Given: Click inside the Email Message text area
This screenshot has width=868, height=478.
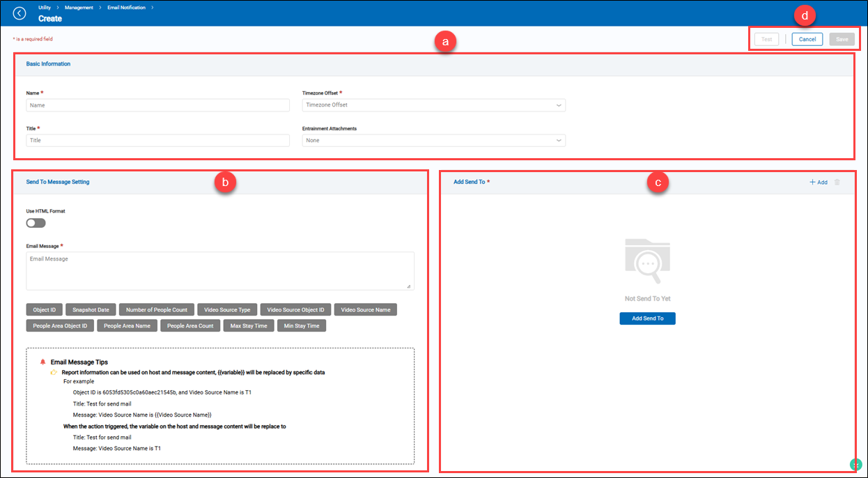Looking at the screenshot, I should click(220, 270).
